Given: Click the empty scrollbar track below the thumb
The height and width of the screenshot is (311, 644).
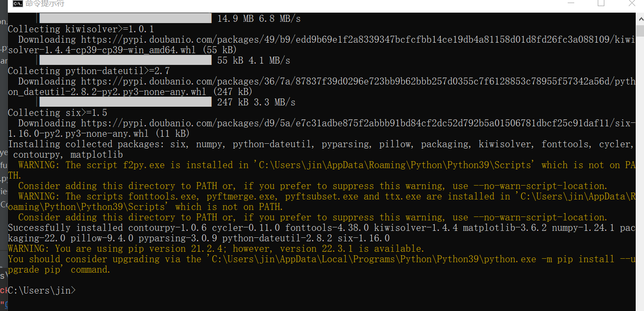Looking at the screenshot, I should coord(640,174).
